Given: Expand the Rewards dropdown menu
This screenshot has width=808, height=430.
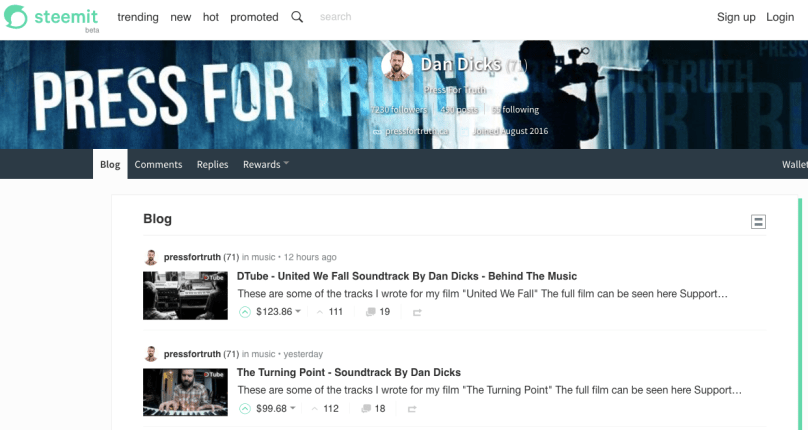Looking at the screenshot, I should (265, 164).
